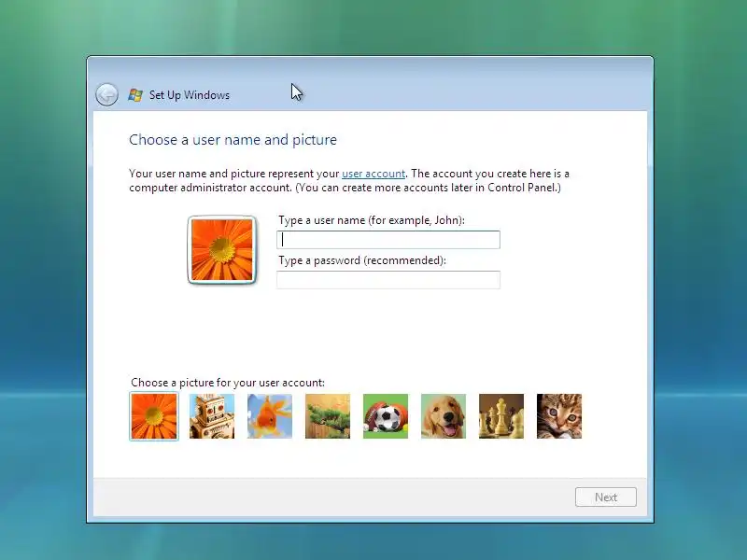Click the 'Set Up Windows' title text
747x560 pixels.
190,95
